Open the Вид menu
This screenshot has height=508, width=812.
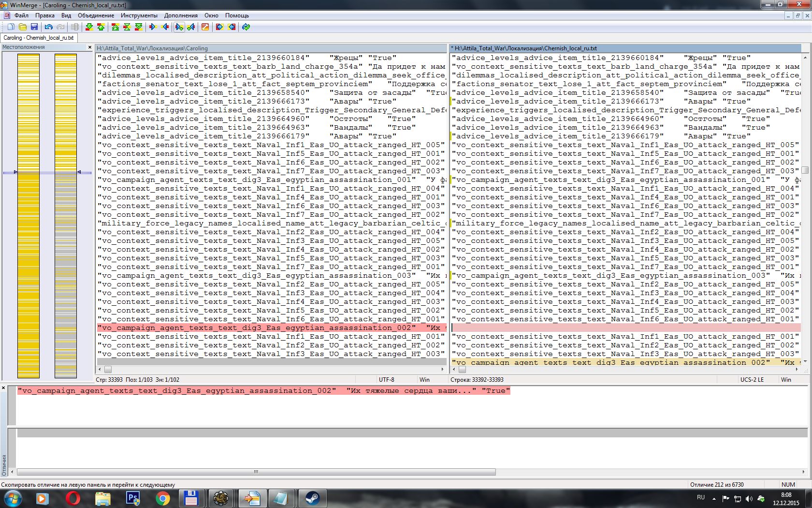(x=66, y=15)
